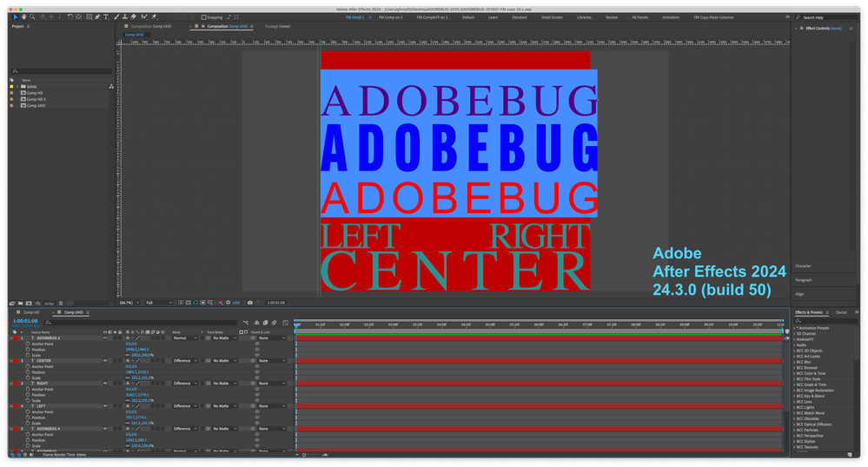
Task: Open the Footage (none) viewer tab
Action: pos(277,26)
